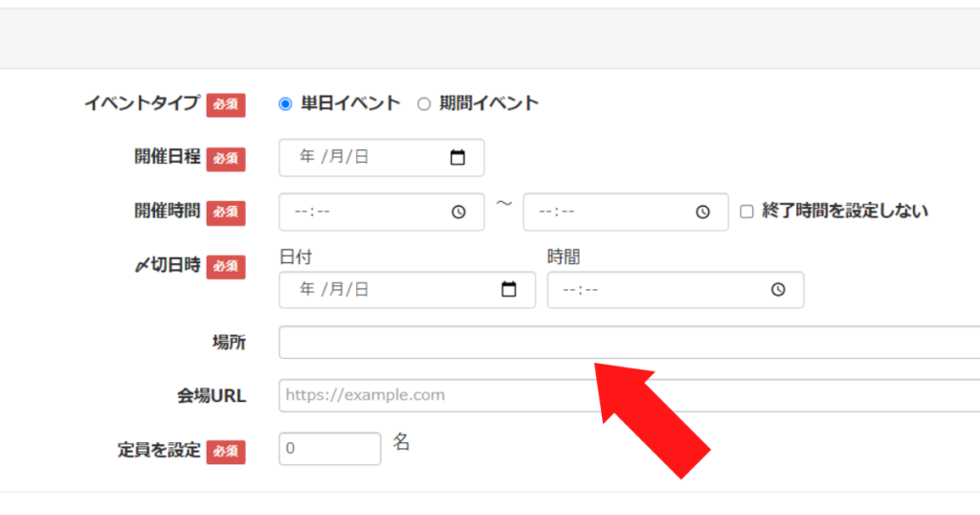Open calendar picker for 開催日程

(x=457, y=158)
